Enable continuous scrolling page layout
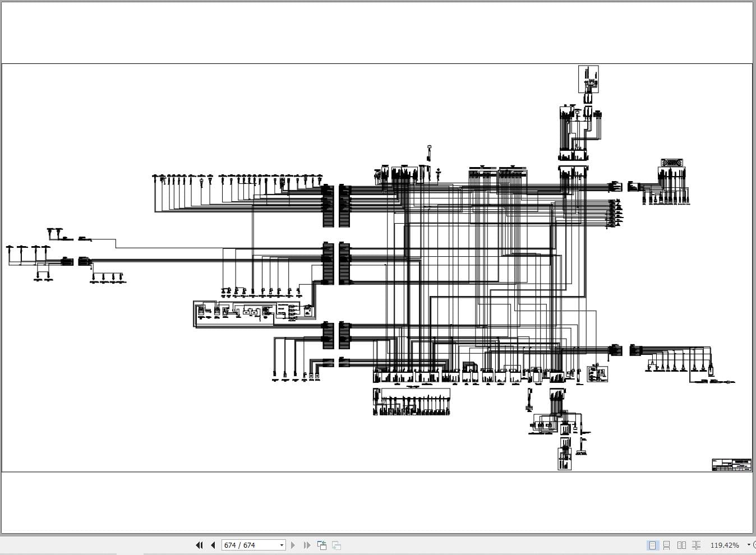The width and height of the screenshot is (756, 555). coord(667,545)
